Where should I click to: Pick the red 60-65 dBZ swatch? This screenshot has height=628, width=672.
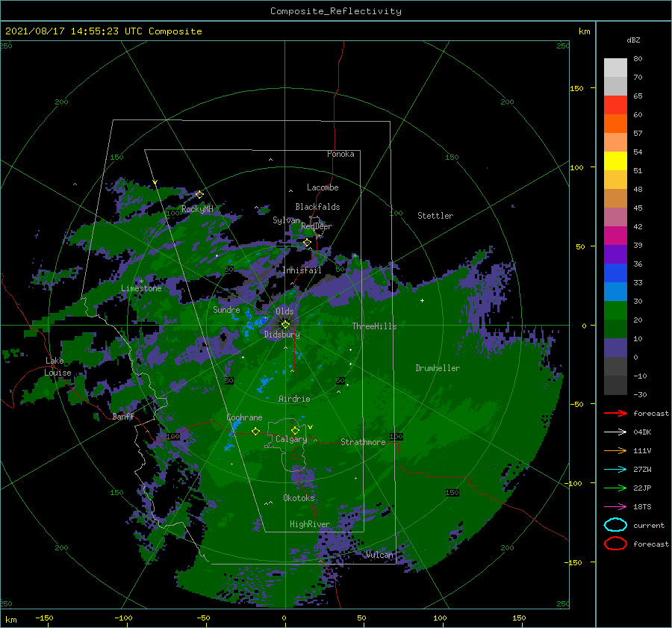(x=615, y=105)
